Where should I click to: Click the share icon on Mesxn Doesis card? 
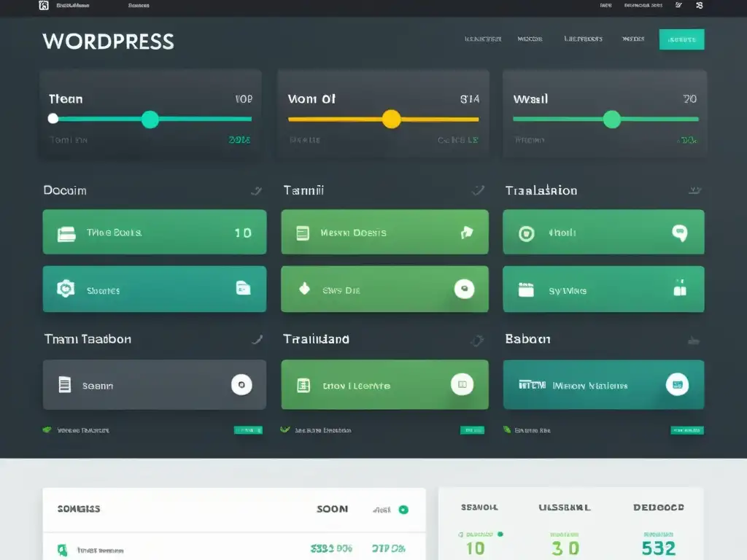click(467, 233)
